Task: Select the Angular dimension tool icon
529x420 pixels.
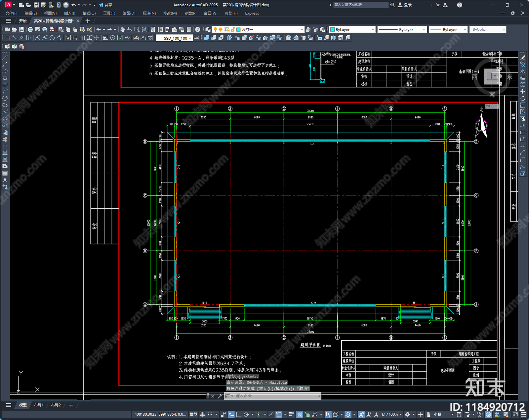Action: click(59, 38)
